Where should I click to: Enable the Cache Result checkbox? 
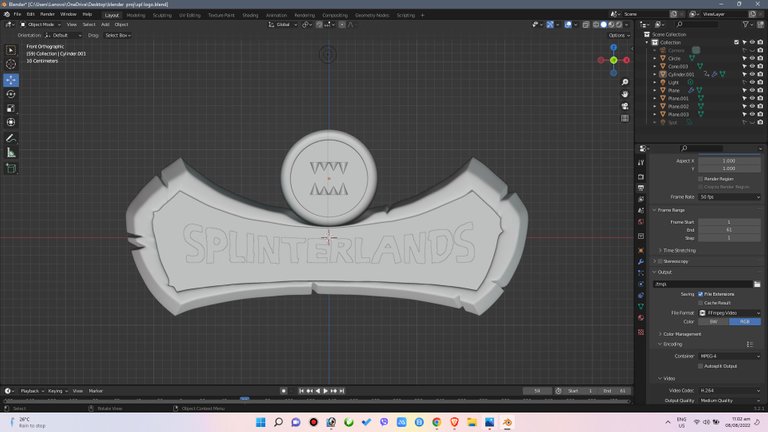pos(700,303)
